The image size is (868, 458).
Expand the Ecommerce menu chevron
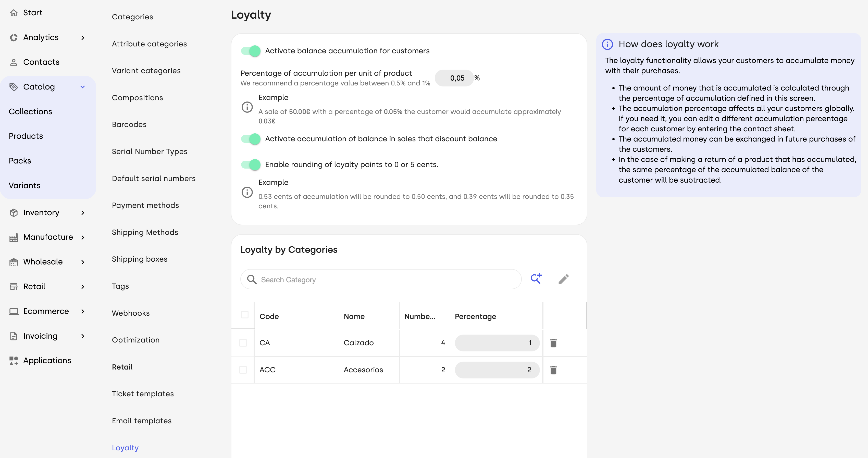click(83, 312)
